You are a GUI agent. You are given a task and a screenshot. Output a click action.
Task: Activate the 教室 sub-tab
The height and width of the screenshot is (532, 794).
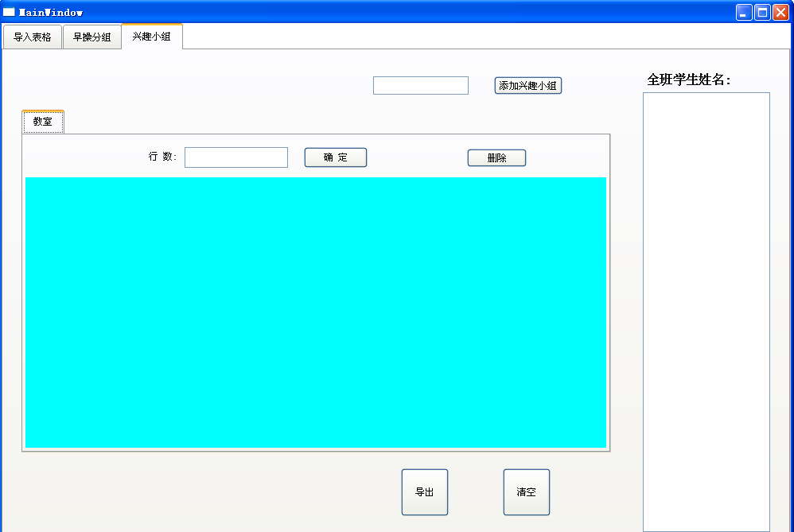42,122
